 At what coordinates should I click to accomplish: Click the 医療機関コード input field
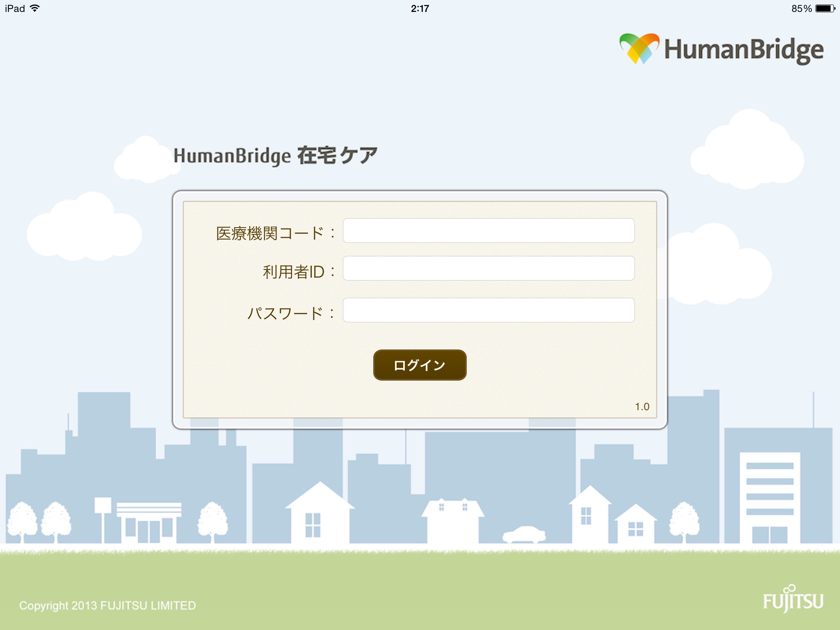click(x=489, y=230)
